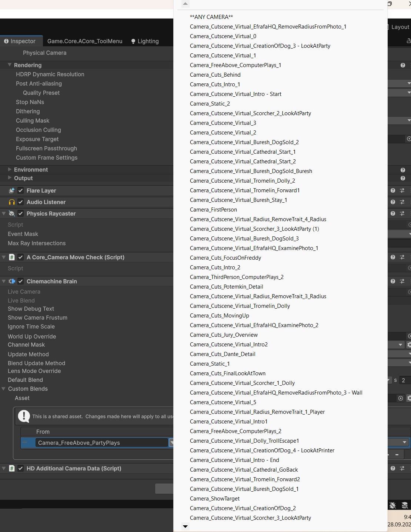The height and width of the screenshot is (532, 411).
Task: Click the Cinemachine Brain component icon
Action: [x=11, y=281]
